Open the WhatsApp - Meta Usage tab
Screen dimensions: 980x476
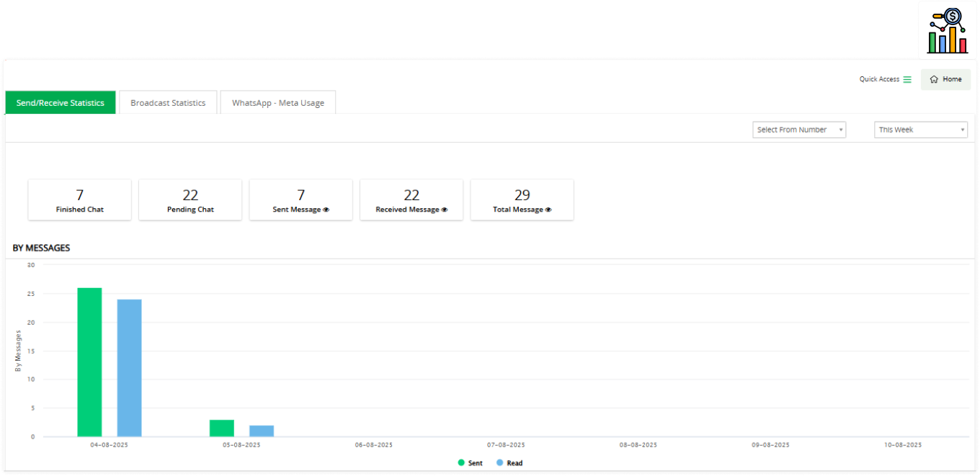click(278, 102)
